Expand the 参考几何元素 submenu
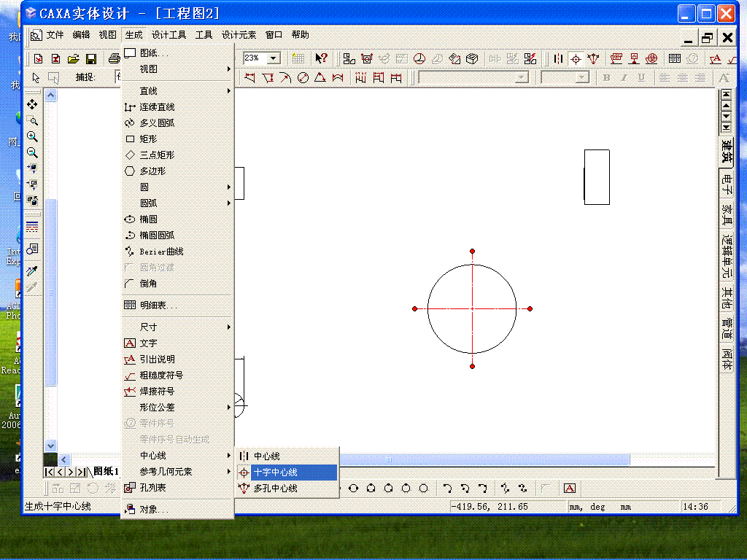The height and width of the screenshot is (560, 747). tap(177, 472)
